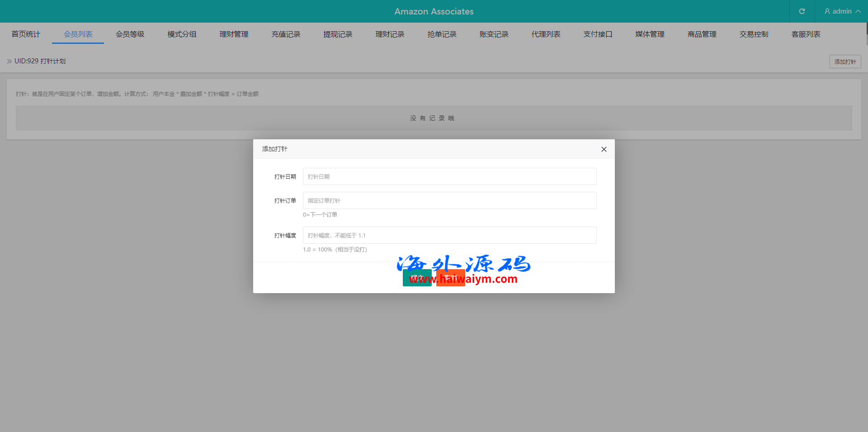Select the 交易控制 tab
This screenshot has width=868, height=432.
[754, 34]
